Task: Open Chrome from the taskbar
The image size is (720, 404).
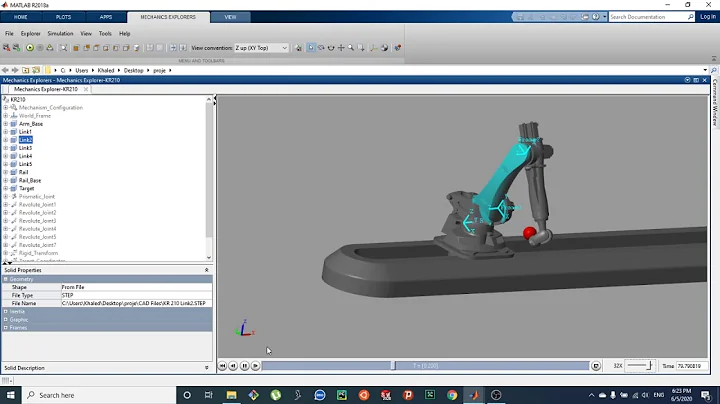Action: pyautogui.click(x=452, y=395)
